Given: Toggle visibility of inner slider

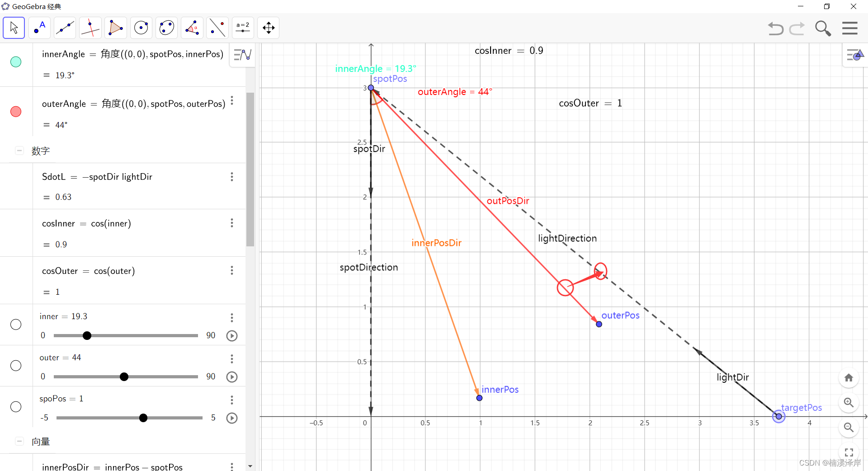Looking at the screenshot, I should click(16, 325).
